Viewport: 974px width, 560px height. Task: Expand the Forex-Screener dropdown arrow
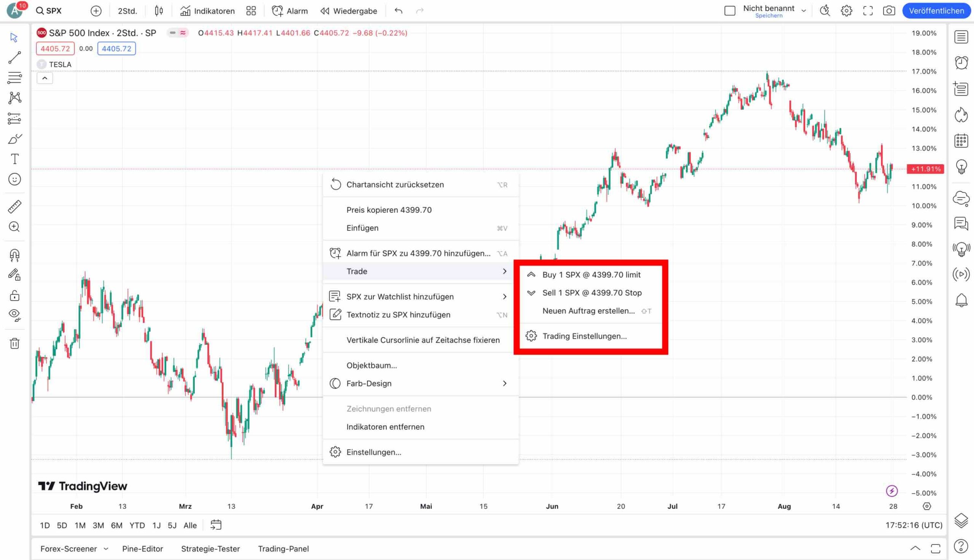[106, 549]
